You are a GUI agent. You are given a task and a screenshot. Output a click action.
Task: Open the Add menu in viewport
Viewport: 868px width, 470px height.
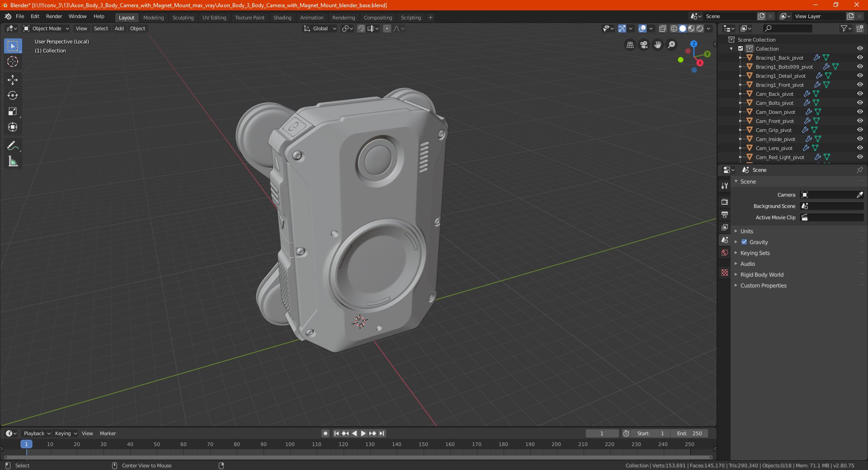[119, 28]
